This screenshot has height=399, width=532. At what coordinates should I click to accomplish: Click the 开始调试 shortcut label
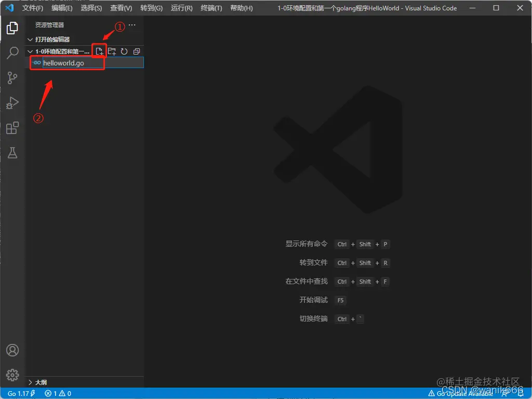pos(313,300)
